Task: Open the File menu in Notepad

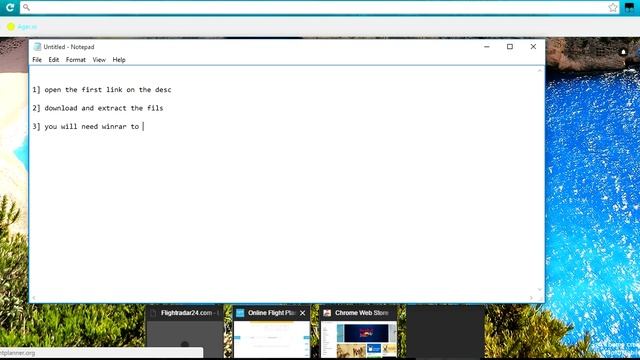Action: tap(37, 60)
